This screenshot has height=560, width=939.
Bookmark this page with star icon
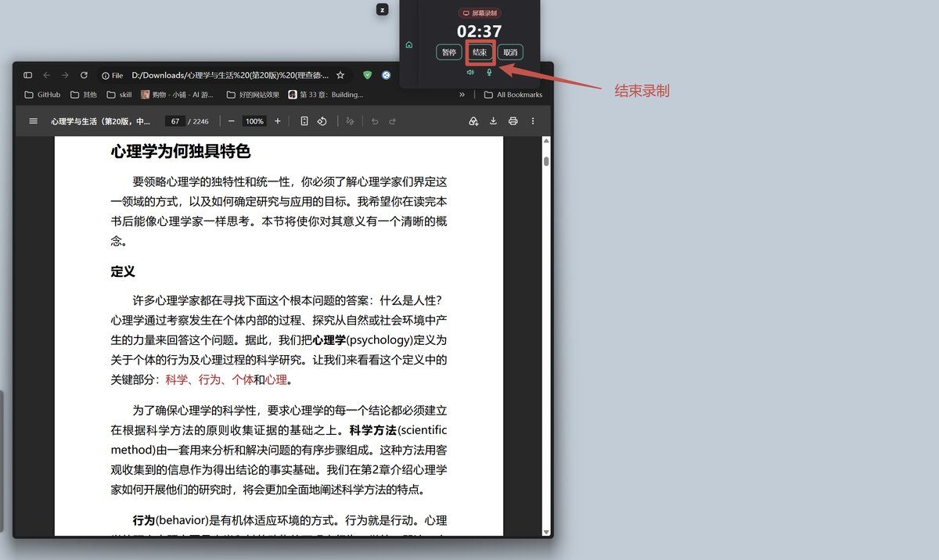click(340, 75)
